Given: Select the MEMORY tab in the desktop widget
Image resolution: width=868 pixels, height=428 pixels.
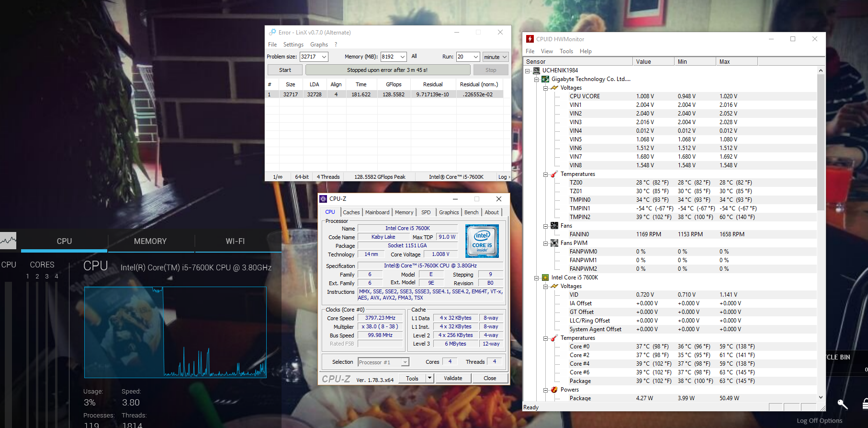Looking at the screenshot, I should 150,241.
